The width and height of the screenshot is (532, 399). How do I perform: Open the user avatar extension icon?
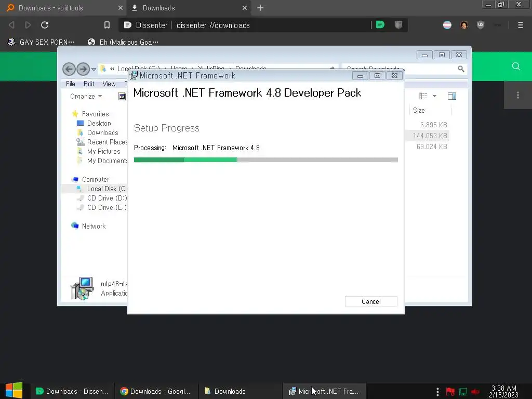[464, 25]
